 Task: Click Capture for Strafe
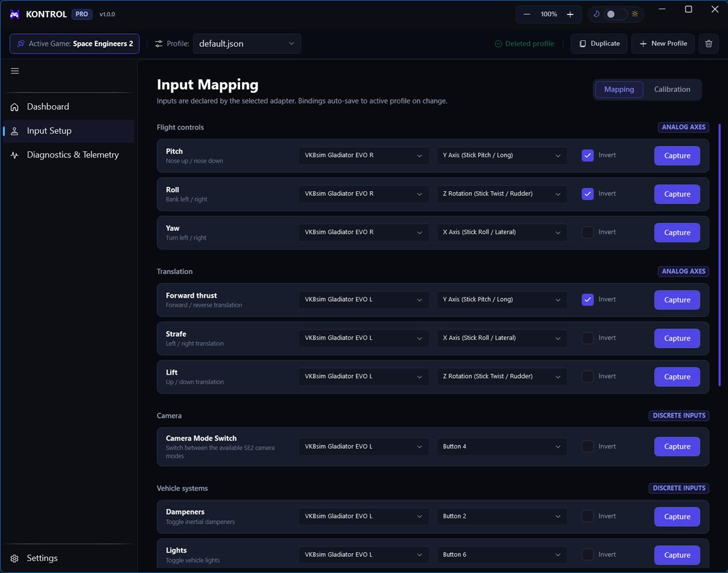tap(677, 339)
